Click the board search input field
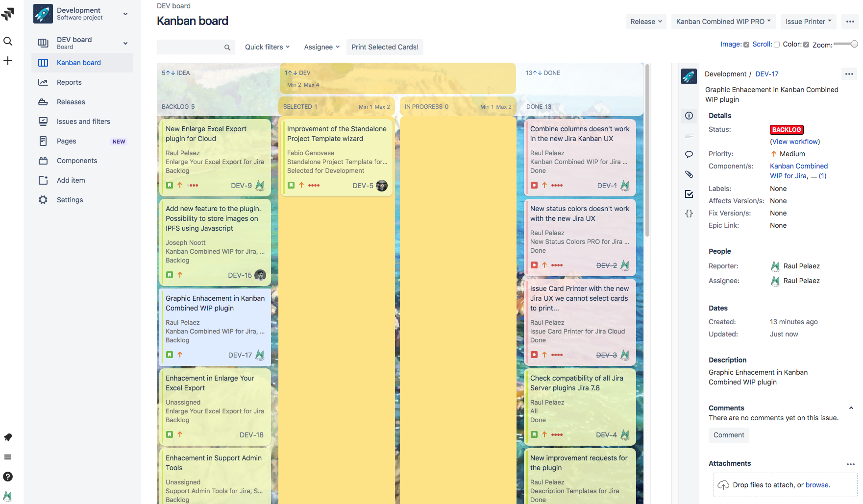 190,47
